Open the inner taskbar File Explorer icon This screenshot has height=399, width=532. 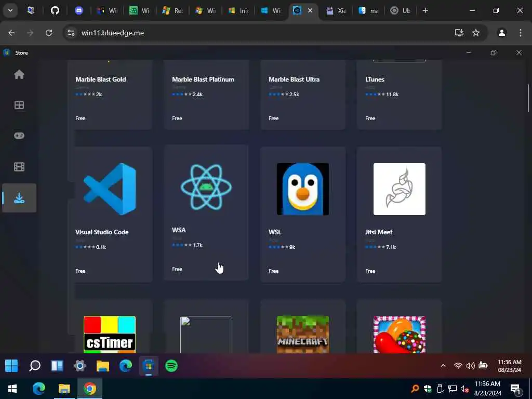103,366
